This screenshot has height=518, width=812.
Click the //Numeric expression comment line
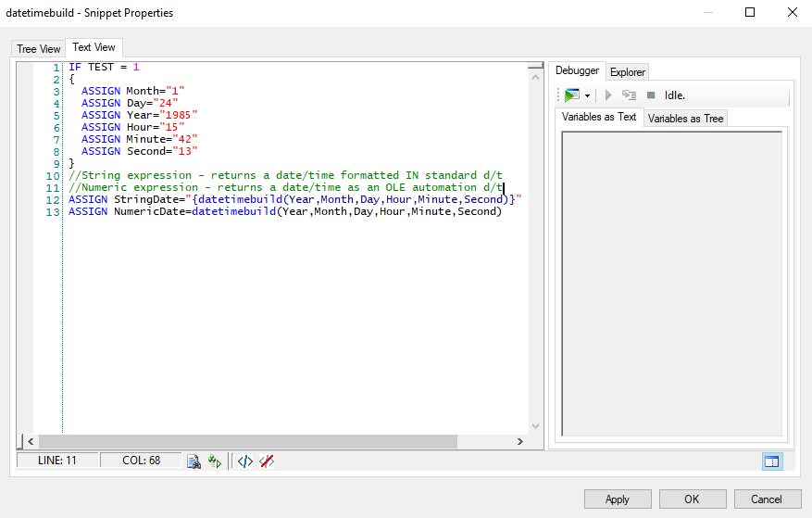[285, 187]
